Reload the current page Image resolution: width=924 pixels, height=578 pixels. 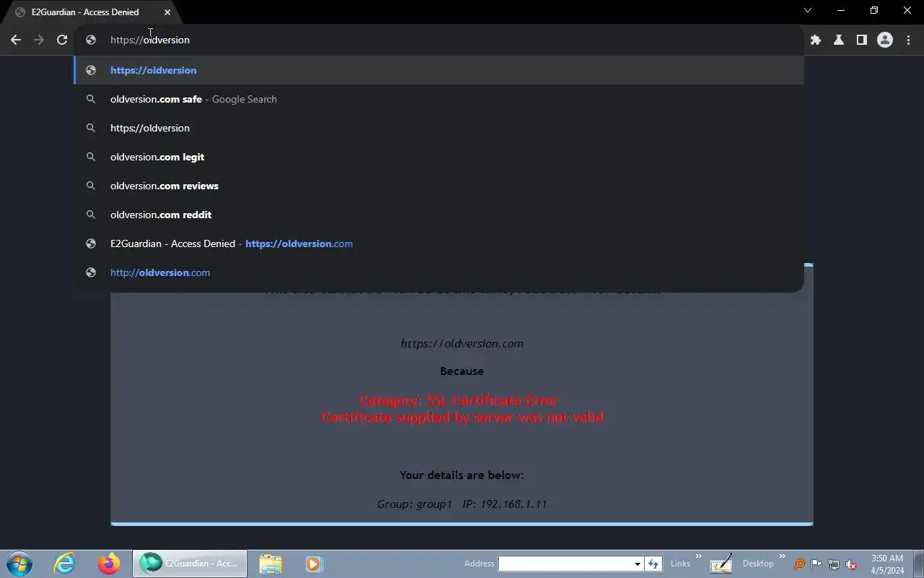[62, 40]
